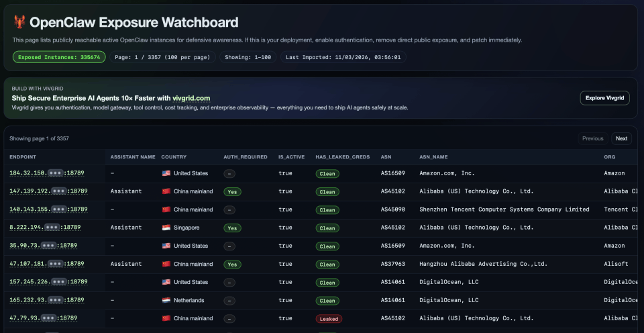Click the HAS_LEAKED_CREDS column header
Image resolution: width=644 pixels, height=333 pixels.
click(341, 157)
